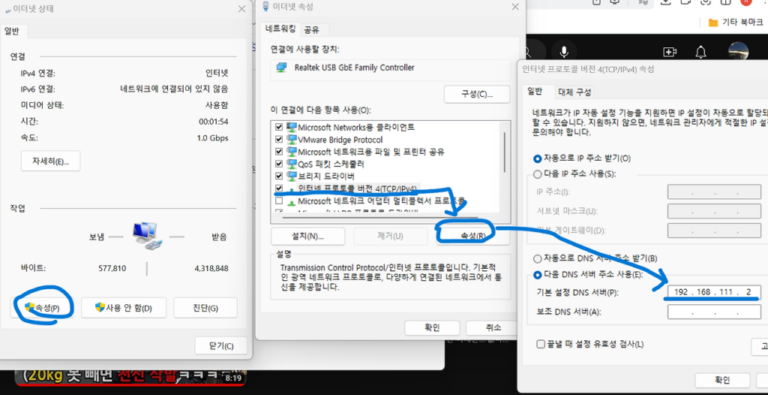Click the 닫기(C) button
The width and height of the screenshot is (768, 395).
[221, 346]
